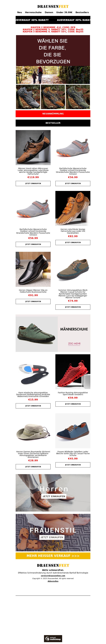Image resolution: width=106 pixels, height=644 pixels.
Task: Click the bucket hat product image
Action: [33, 431]
